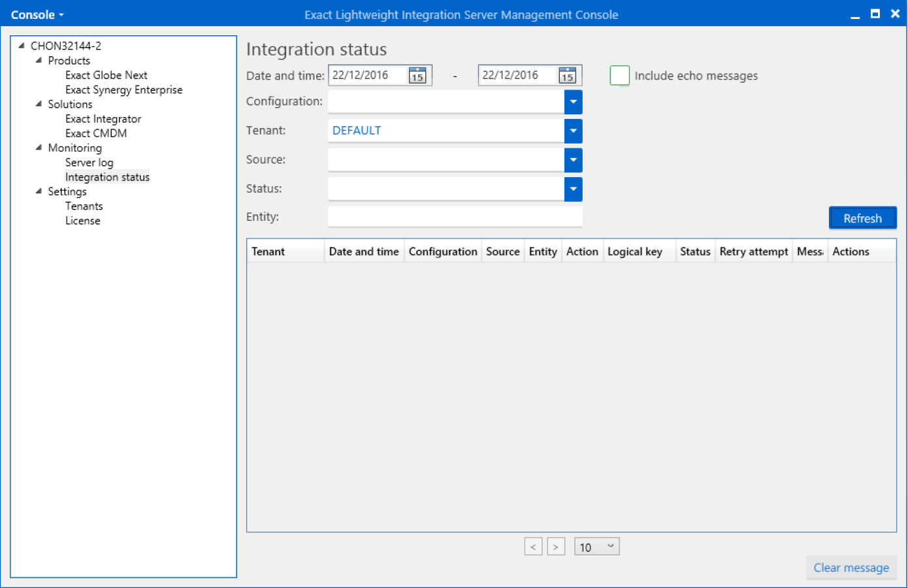Sort by Status column header
The image size is (908, 588).
coord(695,252)
